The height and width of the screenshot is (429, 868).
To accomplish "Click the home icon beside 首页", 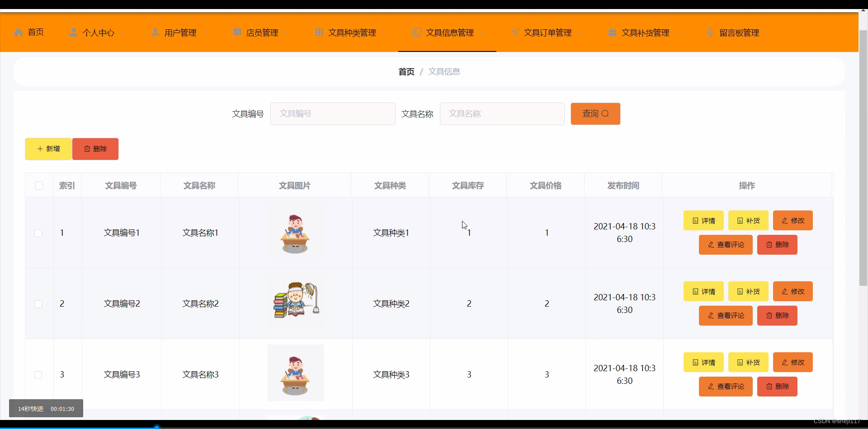I will [x=18, y=32].
